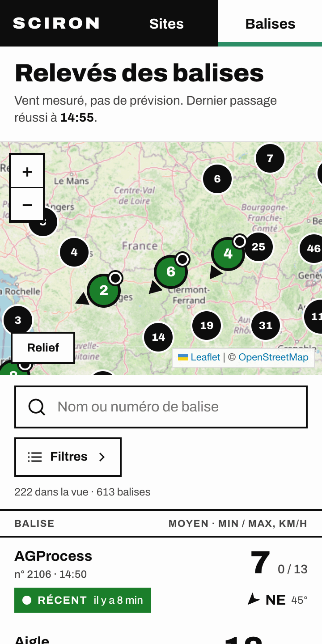Click the cluster marker labeled 14

[158, 337]
